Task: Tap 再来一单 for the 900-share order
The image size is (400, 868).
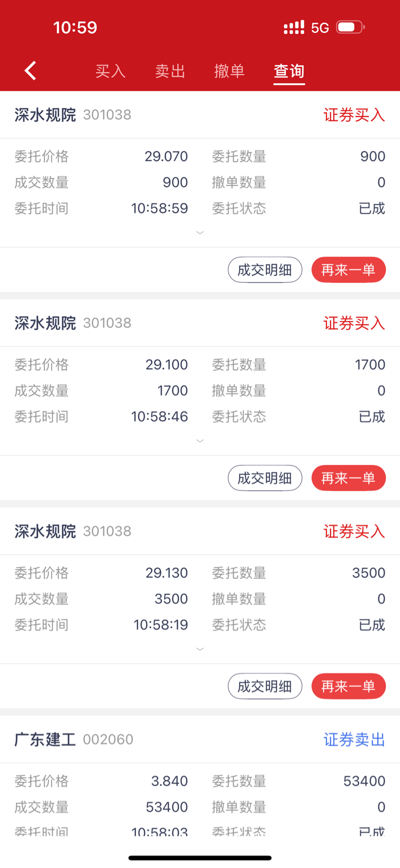Action: point(348,270)
